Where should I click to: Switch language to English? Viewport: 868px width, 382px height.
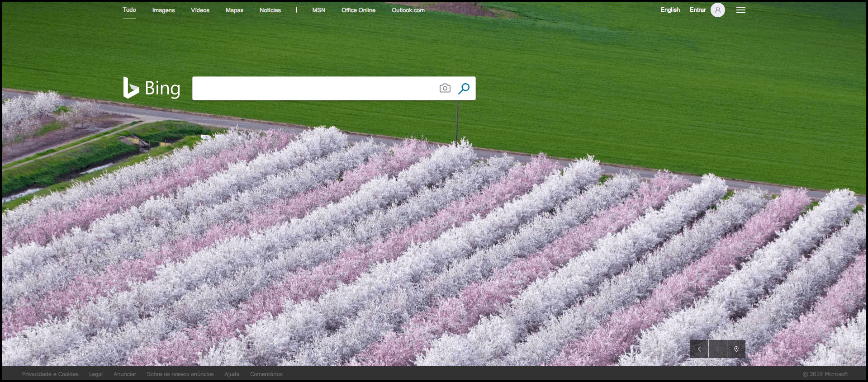coord(670,10)
